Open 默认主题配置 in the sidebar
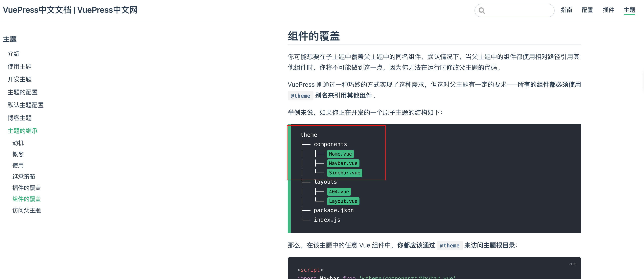 (x=26, y=105)
